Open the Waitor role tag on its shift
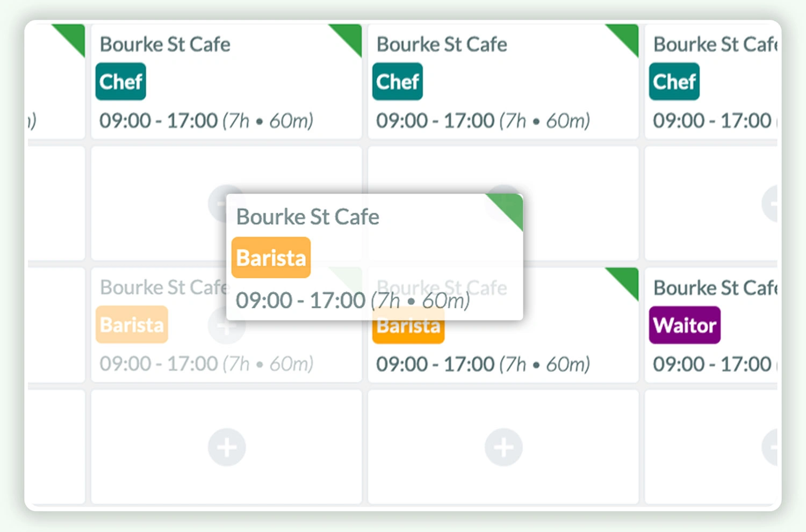Screen dimensions: 806x532 coord(684,324)
